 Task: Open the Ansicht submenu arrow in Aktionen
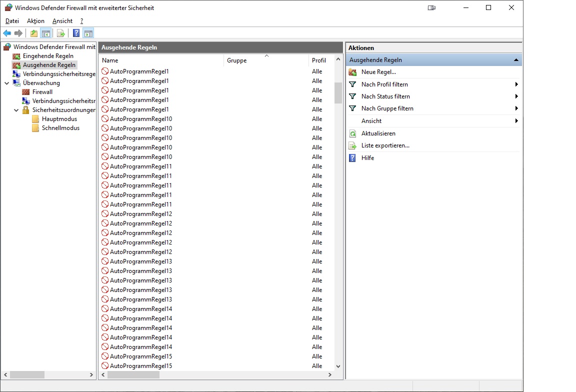(x=516, y=121)
